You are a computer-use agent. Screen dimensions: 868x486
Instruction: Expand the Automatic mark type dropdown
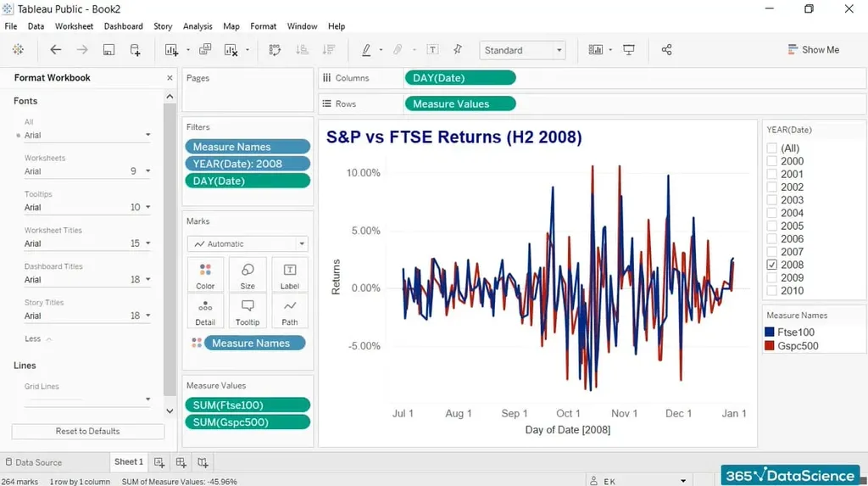pyautogui.click(x=248, y=244)
